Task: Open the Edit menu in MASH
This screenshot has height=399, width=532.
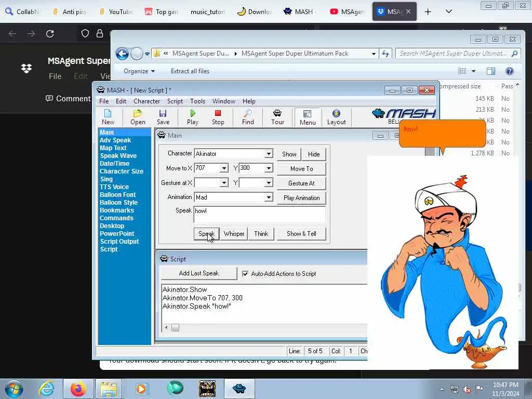Action: 121,101
